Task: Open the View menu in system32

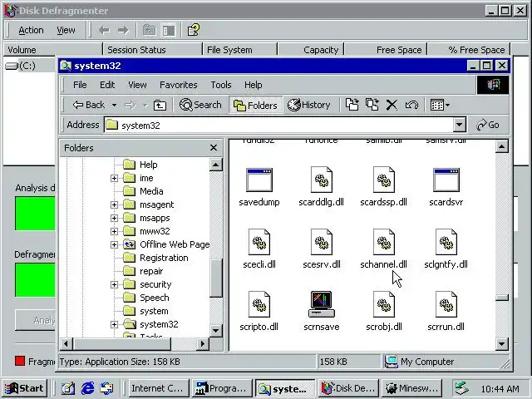Action: (x=137, y=85)
